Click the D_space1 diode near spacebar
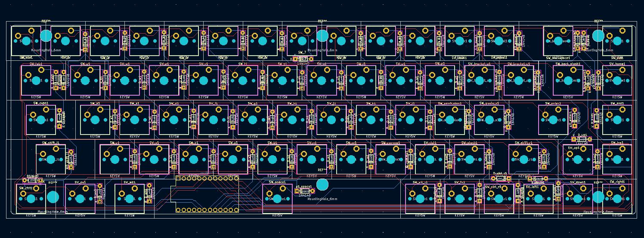Image resolution: width=644 pixels, height=238 pixels. (304, 191)
